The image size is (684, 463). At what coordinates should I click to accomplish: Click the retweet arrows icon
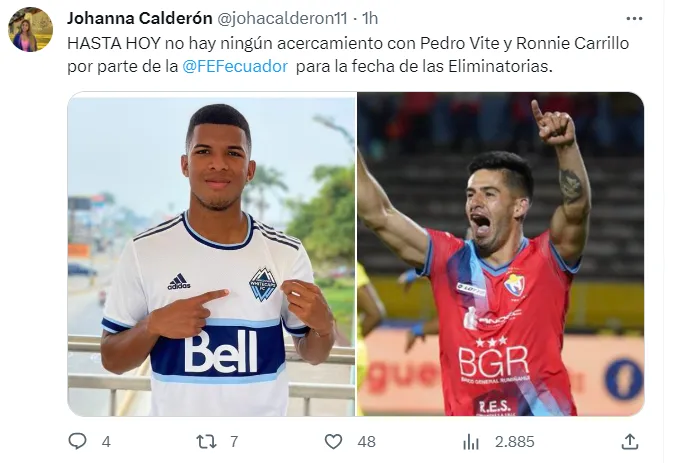[206, 442]
